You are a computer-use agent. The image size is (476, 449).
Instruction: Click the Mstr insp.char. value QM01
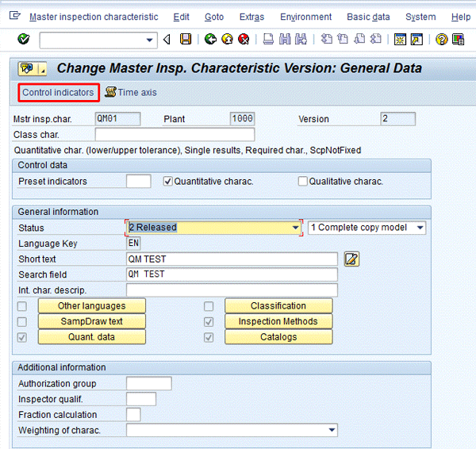(x=117, y=119)
